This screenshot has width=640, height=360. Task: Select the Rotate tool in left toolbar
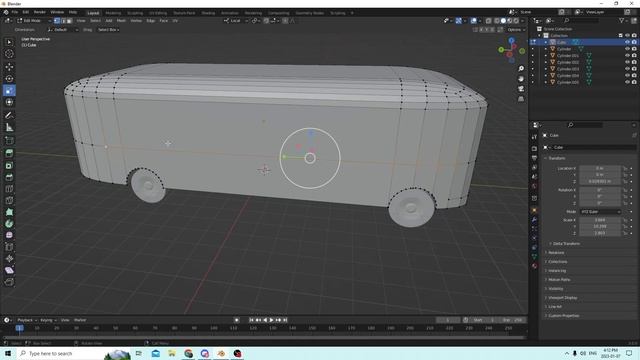9,78
